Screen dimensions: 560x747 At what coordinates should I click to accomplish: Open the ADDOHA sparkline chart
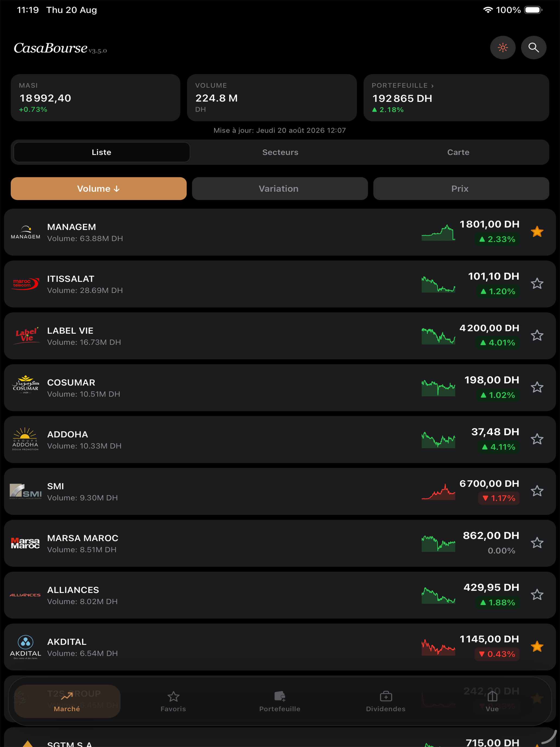click(x=438, y=440)
